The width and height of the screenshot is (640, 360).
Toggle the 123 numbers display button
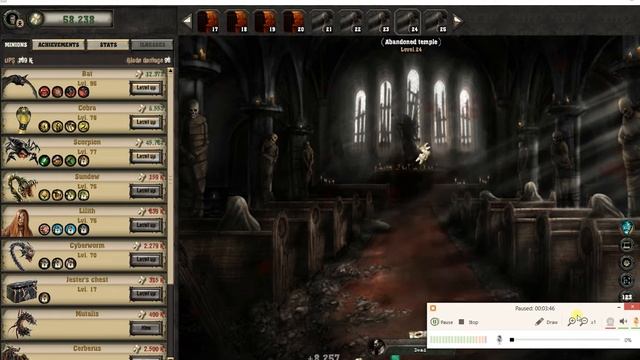click(x=627, y=297)
